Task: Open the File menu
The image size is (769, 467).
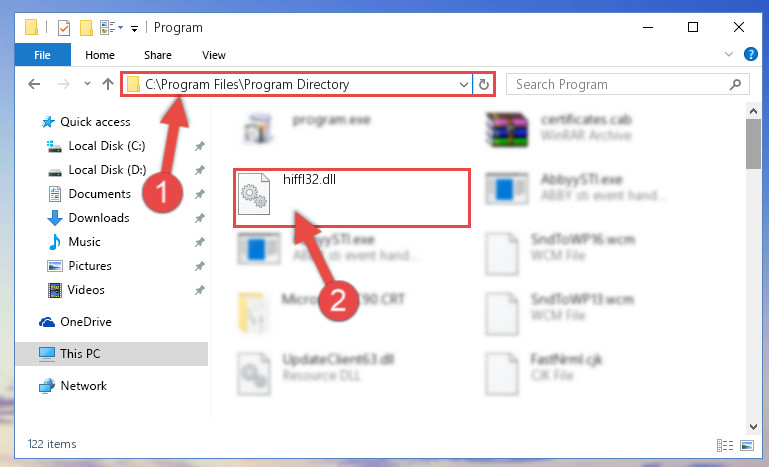Action: pyautogui.click(x=43, y=55)
